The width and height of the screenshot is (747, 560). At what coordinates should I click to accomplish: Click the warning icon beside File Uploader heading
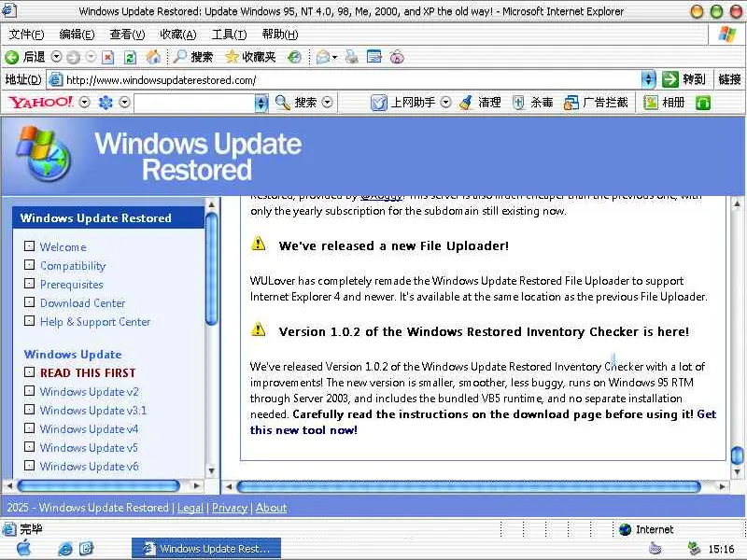click(259, 244)
